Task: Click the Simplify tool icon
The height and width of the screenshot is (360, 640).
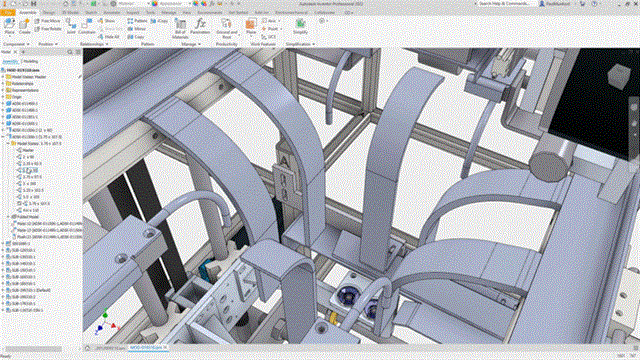Action: tap(300, 26)
